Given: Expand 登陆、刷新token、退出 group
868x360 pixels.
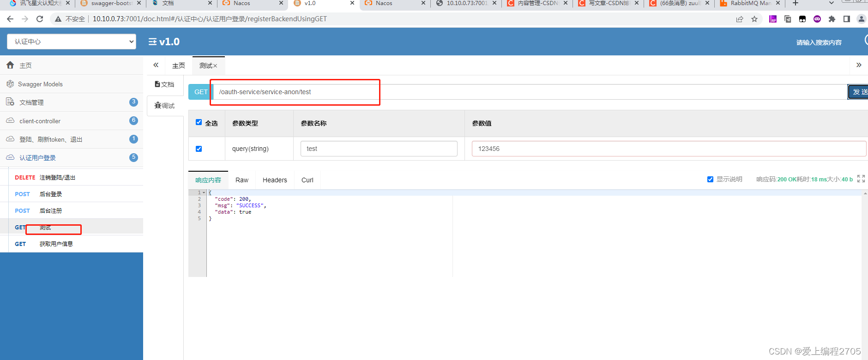Looking at the screenshot, I should click(72, 139).
